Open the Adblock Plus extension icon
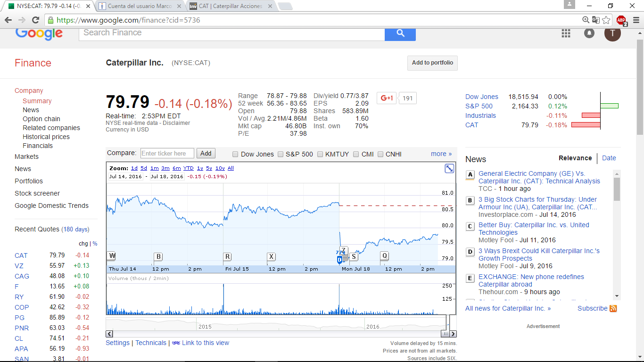 point(621,20)
